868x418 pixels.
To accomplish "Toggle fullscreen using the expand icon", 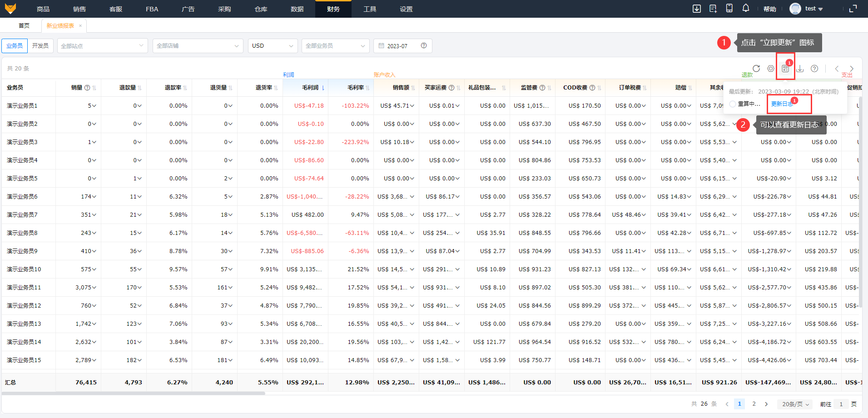I will [x=853, y=9].
